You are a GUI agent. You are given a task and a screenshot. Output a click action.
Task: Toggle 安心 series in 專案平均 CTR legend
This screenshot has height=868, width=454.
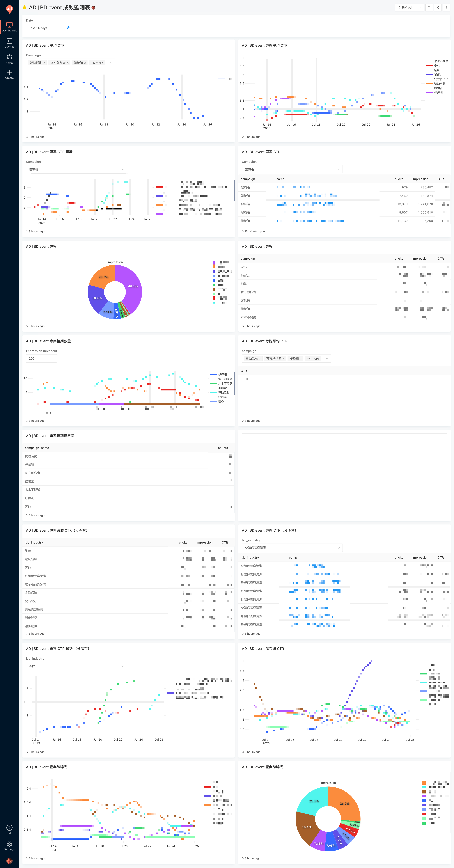[x=433, y=66]
